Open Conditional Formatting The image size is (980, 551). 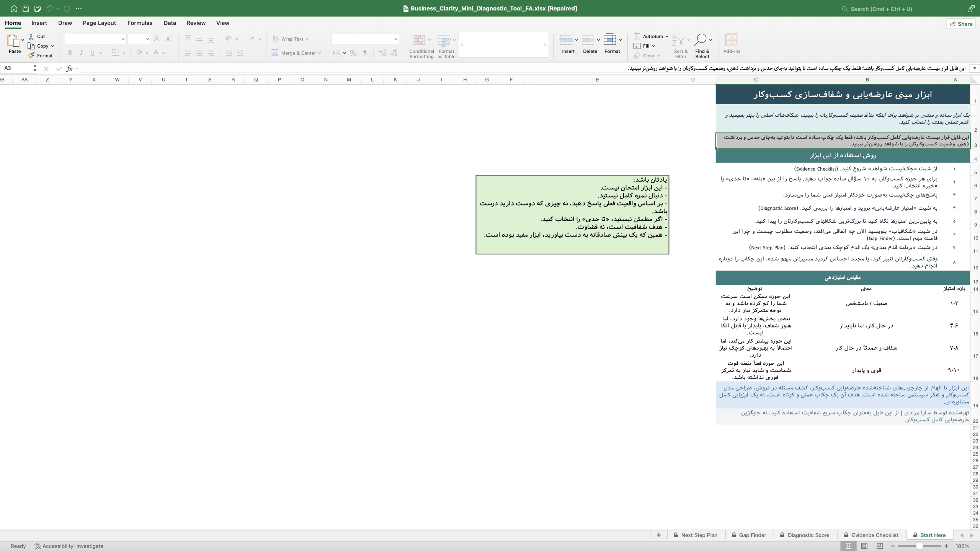coord(421,46)
